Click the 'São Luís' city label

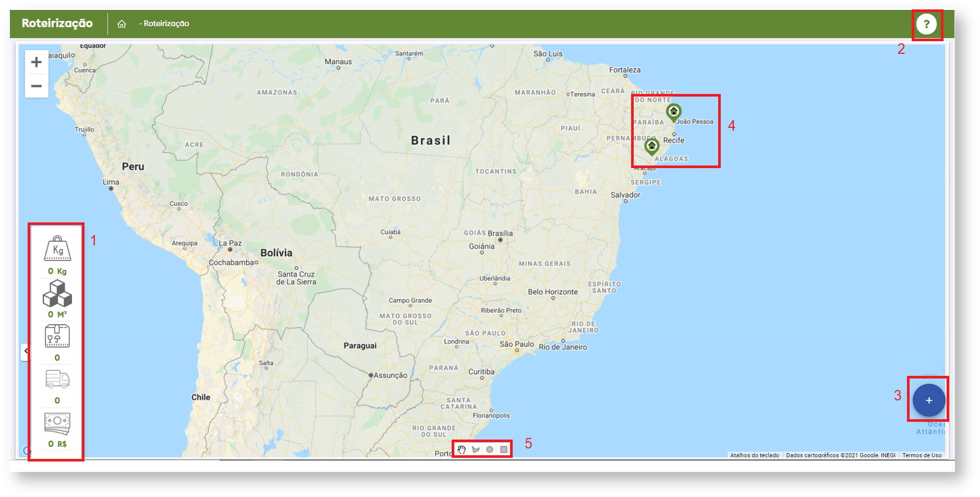coord(548,54)
